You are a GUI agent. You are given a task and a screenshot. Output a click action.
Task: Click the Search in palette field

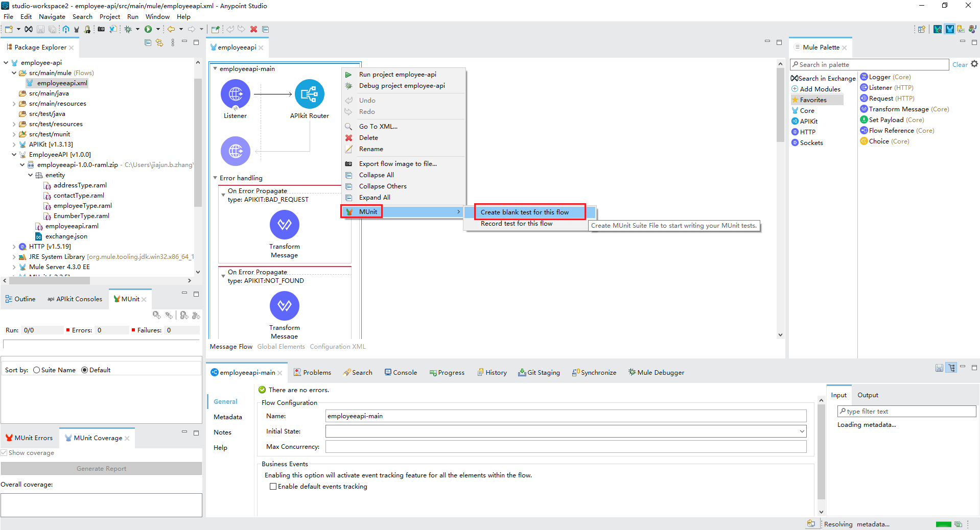(x=869, y=64)
